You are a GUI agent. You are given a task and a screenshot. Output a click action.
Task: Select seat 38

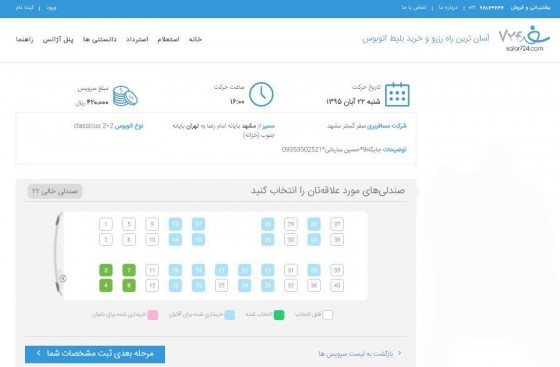pyautogui.click(x=337, y=240)
